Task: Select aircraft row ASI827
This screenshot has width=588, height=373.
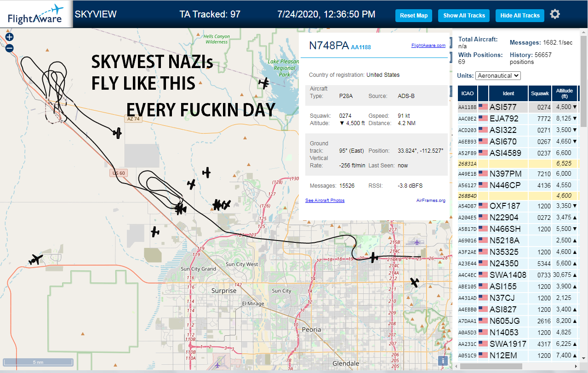Action: (x=518, y=309)
